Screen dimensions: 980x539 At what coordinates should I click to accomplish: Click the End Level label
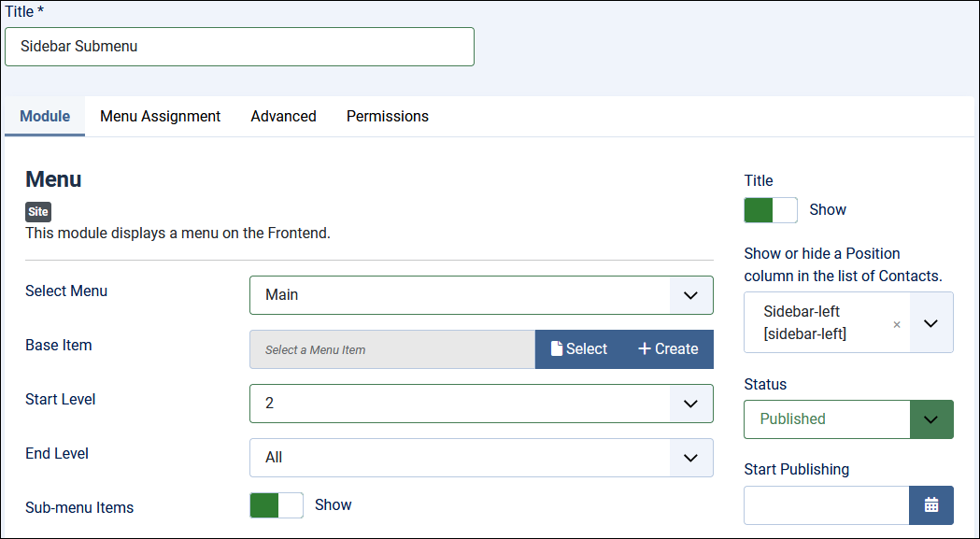[57, 453]
